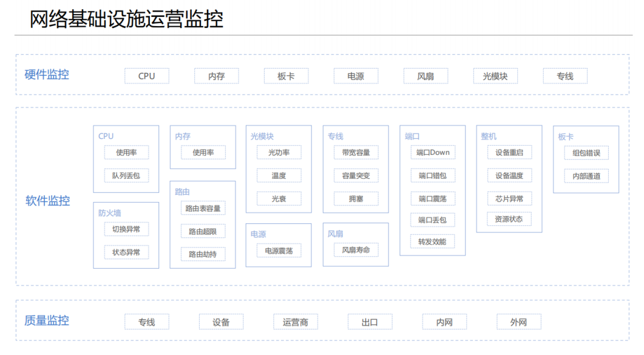Screen dimensions: 644x355
Task: Select the 内存 group heading under 软件监控
Action: click(183, 137)
